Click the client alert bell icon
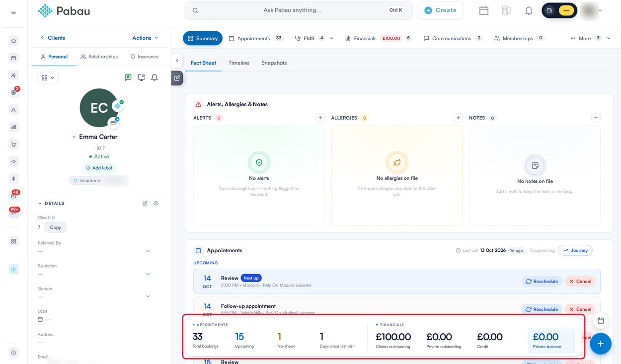This screenshot has height=364, width=621. (155, 77)
